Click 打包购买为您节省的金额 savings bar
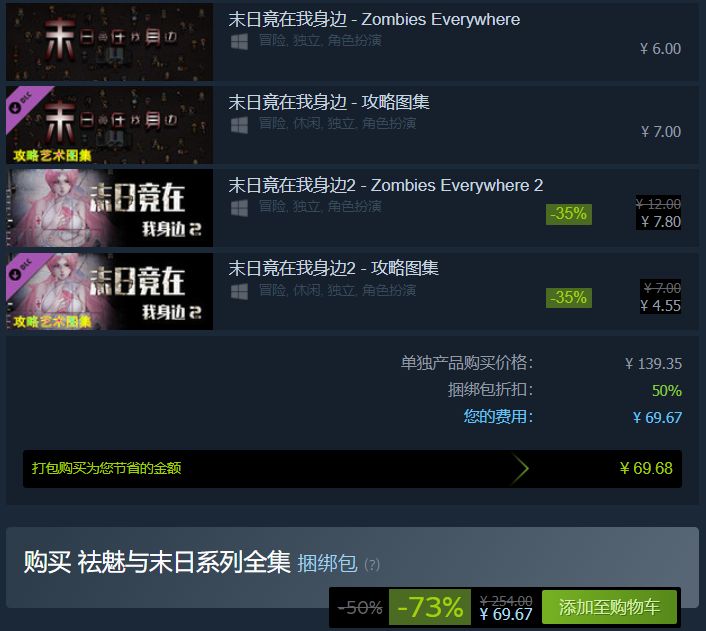Screen dimensions: 706x631 click(x=352, y=468)
